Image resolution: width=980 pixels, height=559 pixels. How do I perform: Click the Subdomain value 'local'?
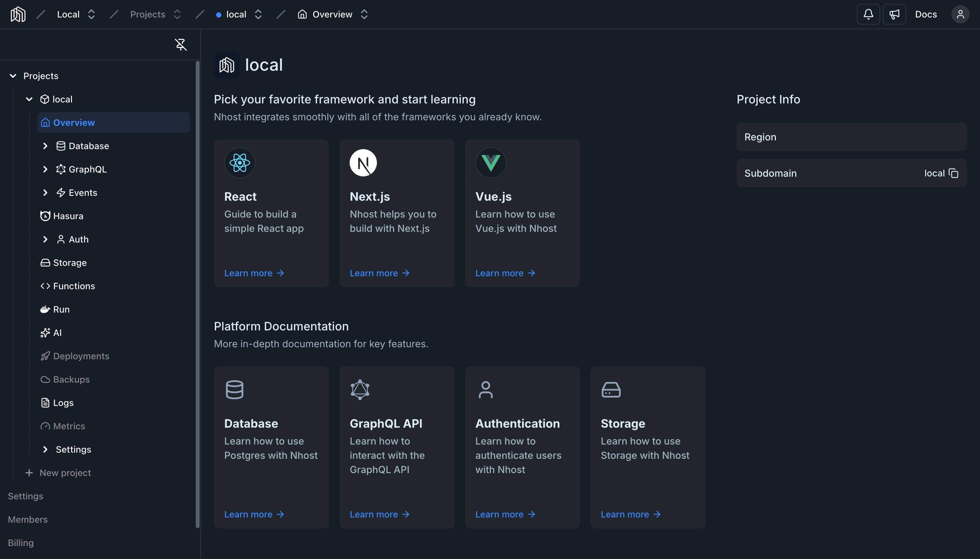coord(934,173)
